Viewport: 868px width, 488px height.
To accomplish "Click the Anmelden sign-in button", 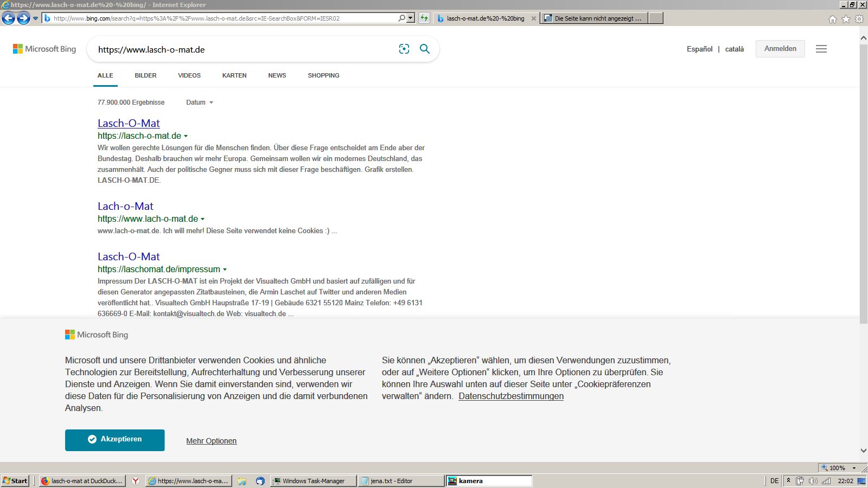I will point(780,49).
